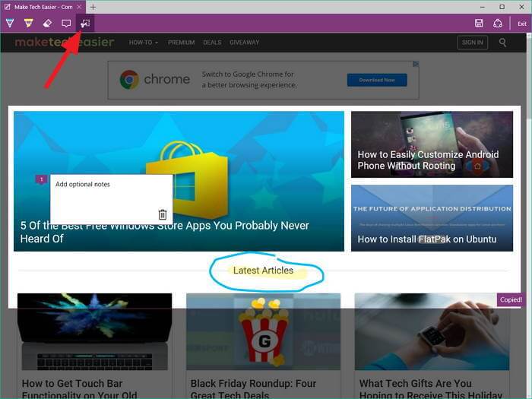The width and height of the screenshot is (532, 399).
Task: Share the web note
Action: [x=497, y=24]
